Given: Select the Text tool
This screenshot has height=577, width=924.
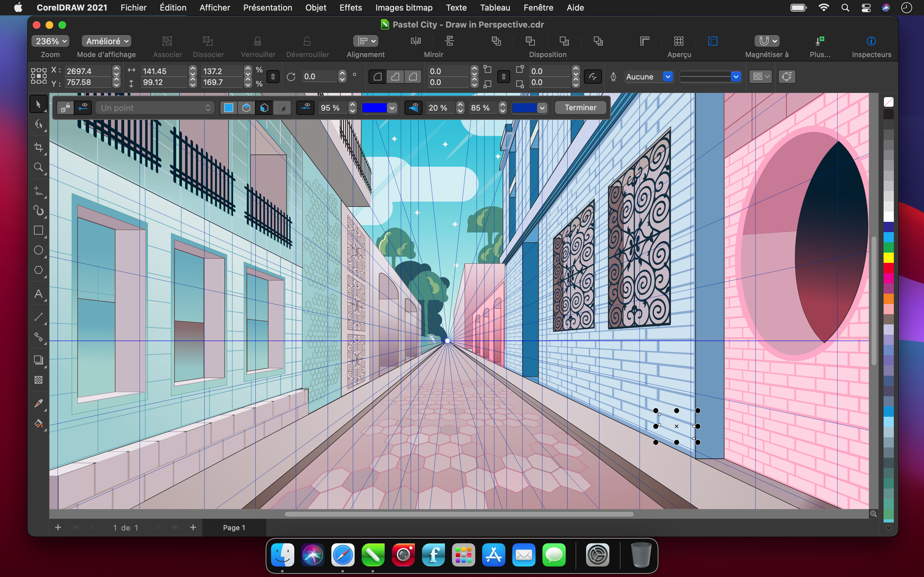Looking at the screenshot, I should (38, 294).
